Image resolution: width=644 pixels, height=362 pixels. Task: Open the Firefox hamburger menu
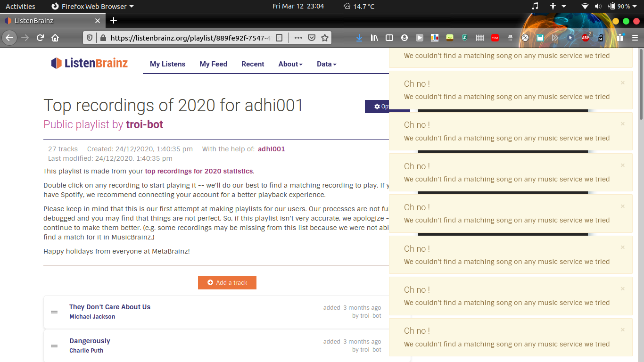pos(635,38)
